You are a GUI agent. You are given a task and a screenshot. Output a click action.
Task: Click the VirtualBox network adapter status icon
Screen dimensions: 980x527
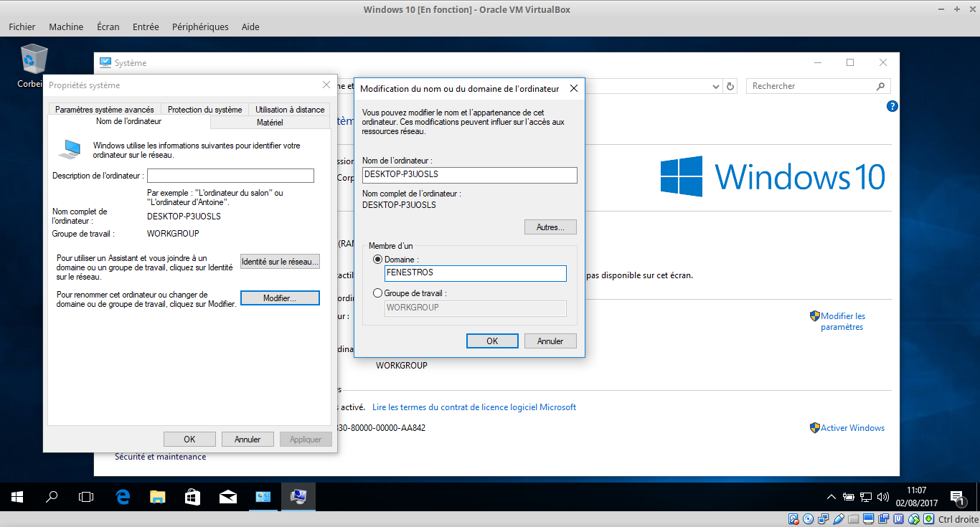tap(824, 519)
